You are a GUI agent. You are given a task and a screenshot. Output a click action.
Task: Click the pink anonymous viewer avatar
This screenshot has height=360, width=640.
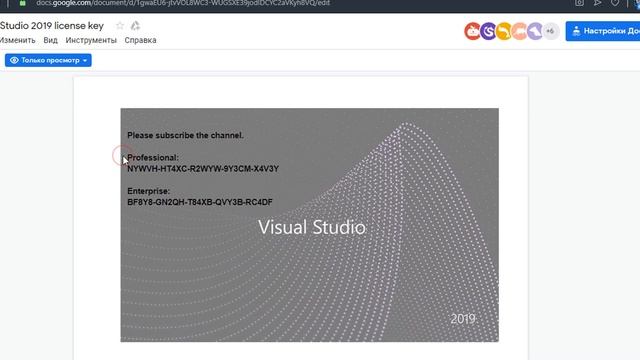[519, 31]
